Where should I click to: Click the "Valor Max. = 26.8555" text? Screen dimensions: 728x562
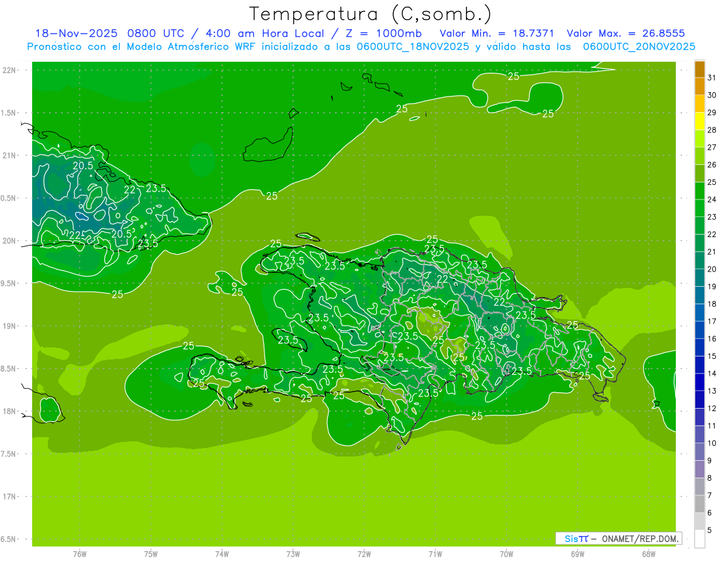[x=625, y=33]
